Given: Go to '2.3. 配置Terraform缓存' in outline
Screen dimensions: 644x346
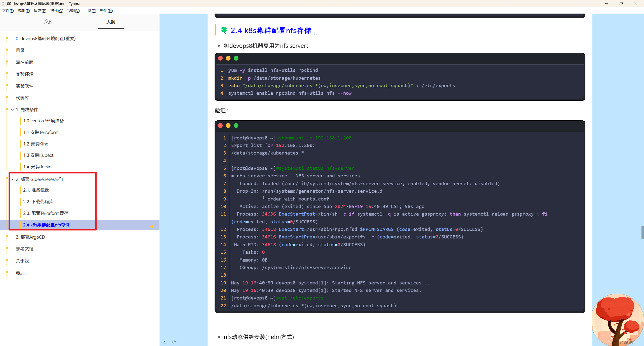Looking at the screenshot, I should click(46, 213).
